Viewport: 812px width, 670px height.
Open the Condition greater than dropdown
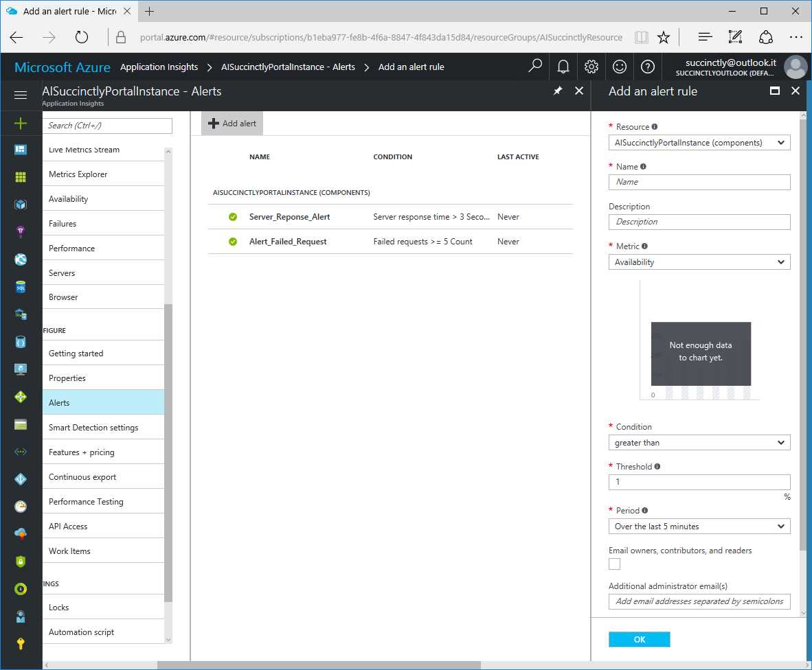(699, 442)
